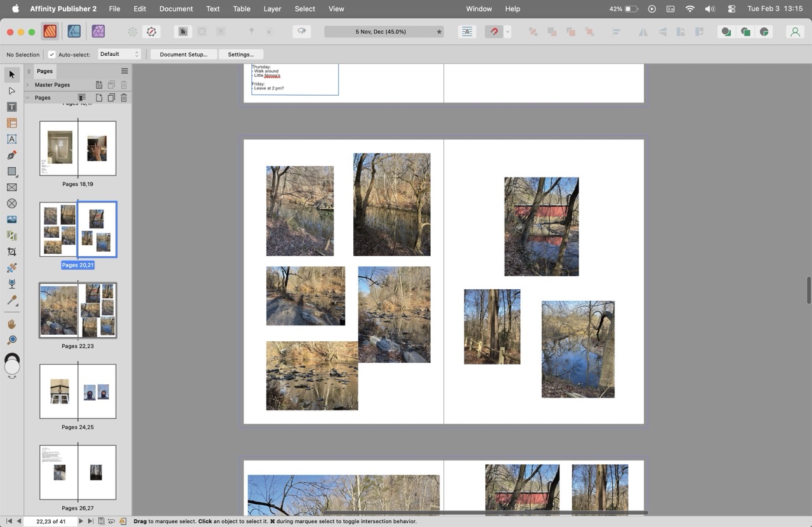Select the View hand tool
This screenshot has width=812, height=527.
(11, 324)
